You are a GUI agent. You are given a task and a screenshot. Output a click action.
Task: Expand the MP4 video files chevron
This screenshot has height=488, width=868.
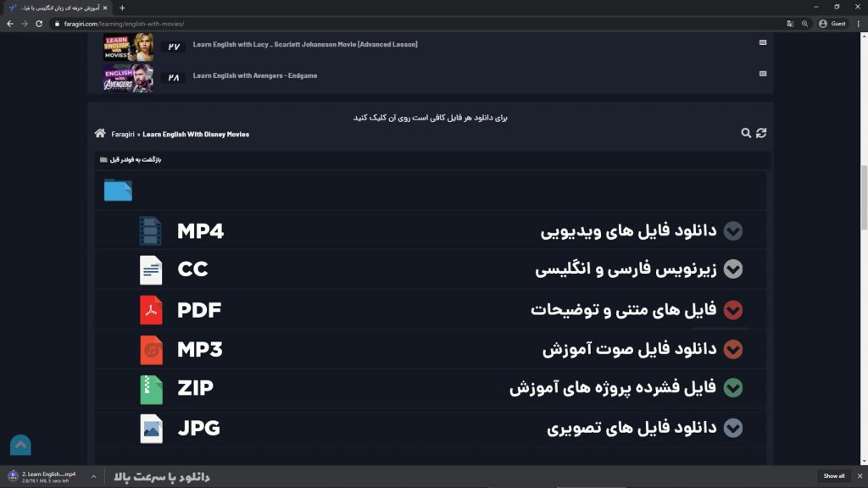click(x=733, y=230)
